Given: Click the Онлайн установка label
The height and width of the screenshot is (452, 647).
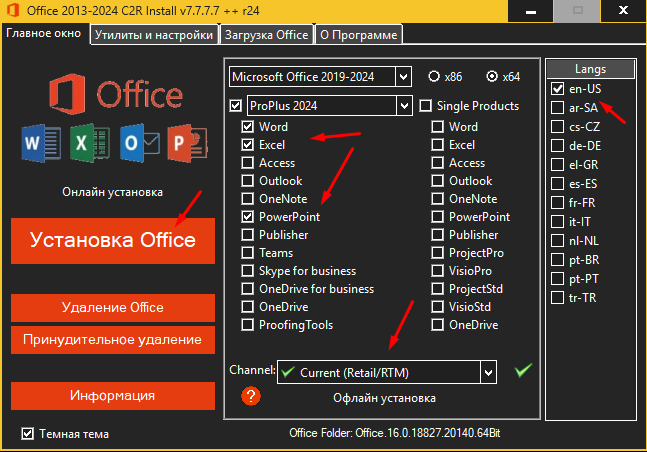Looking at the screenshot, I should (112, 192).
